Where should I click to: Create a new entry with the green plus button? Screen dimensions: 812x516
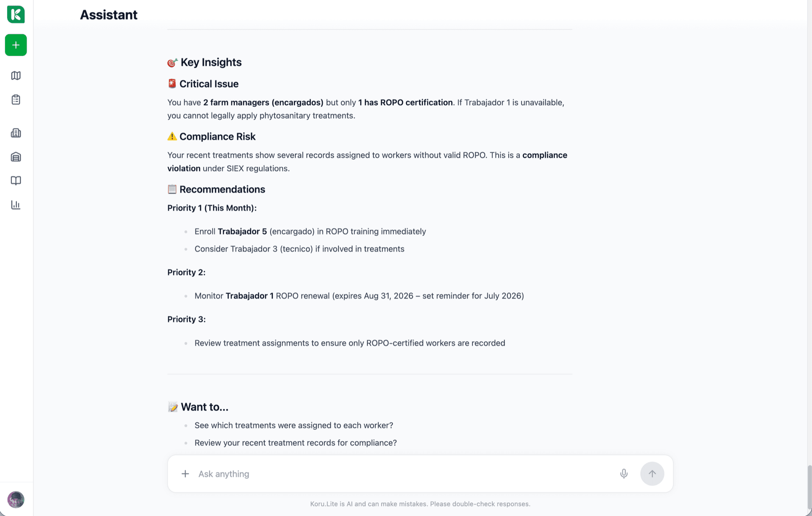pyautogui.click(x=16, y=45)
